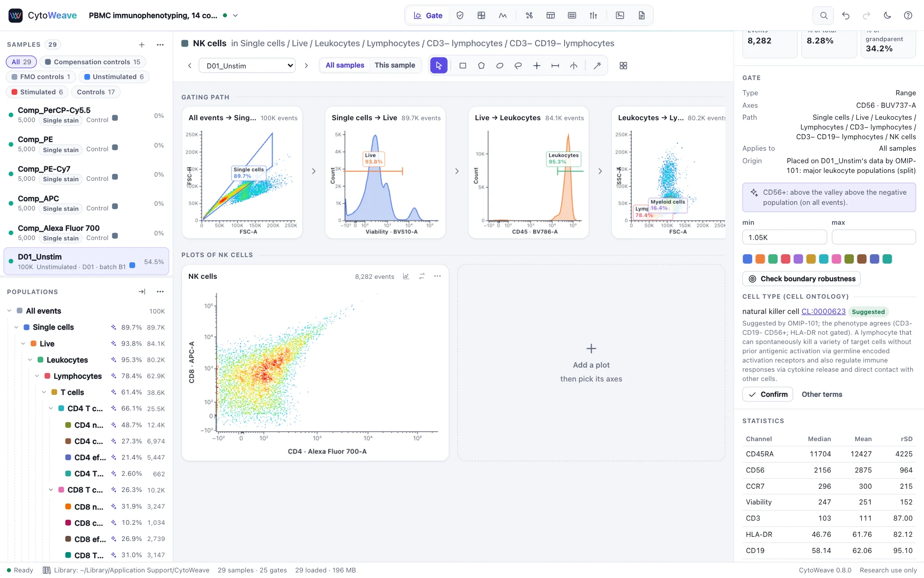Select the ellipse gate tool
Screen dimensions: 924x578
[499, 66]
